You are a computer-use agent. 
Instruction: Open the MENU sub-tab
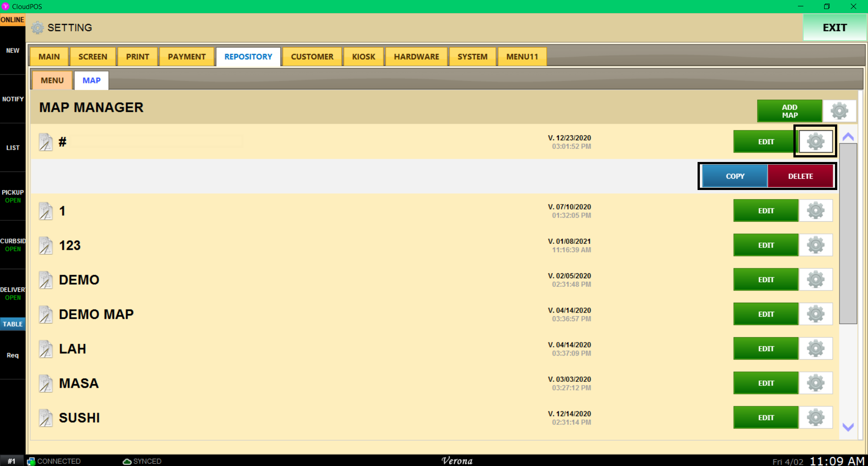point(52,81)
